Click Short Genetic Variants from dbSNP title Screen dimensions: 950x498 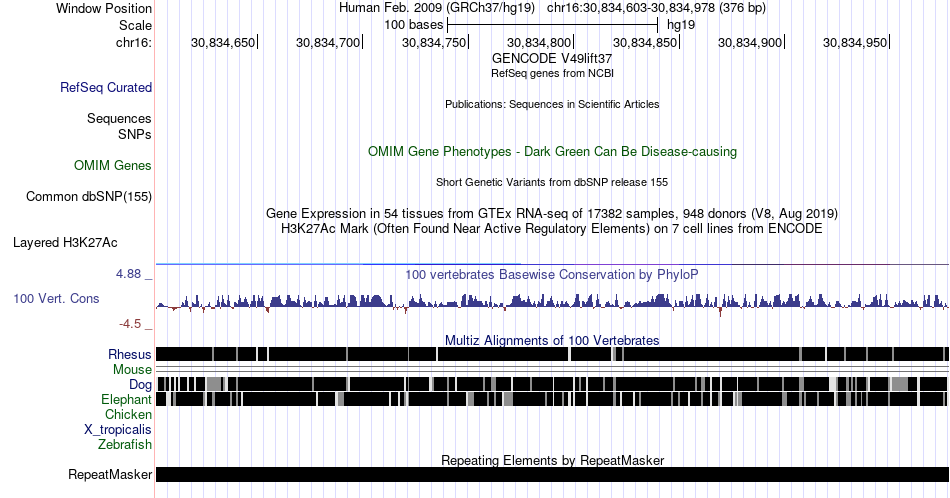[x=552, y=182]
